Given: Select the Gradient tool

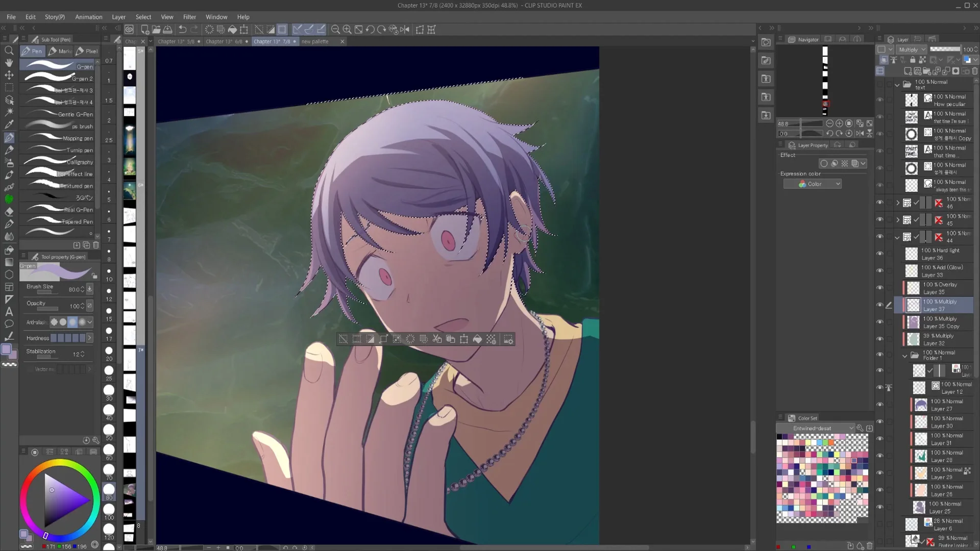Looking at the screenshot, I should [9, 262].
